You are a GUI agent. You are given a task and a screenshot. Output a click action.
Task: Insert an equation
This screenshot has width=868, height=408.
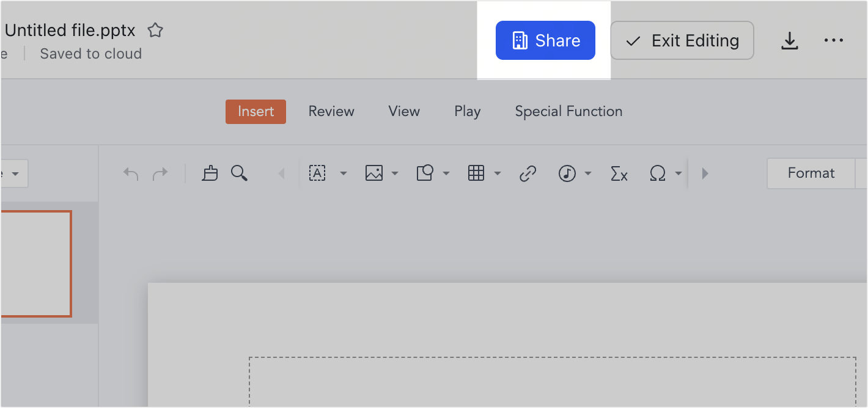point(619,173)
